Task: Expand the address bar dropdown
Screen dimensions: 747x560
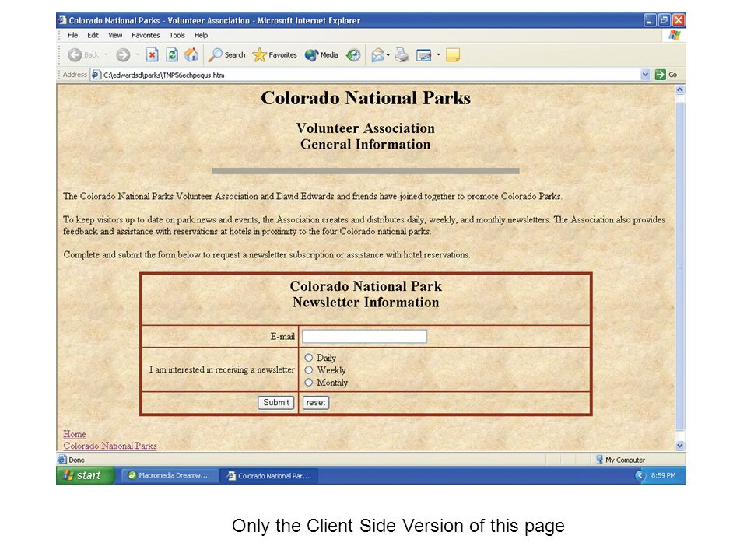Action: (x=646, y=75)
